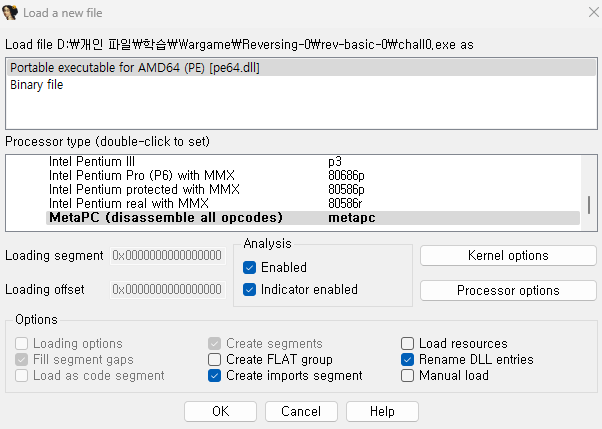Disable the Analysis Enabled checkbox

coord(250,268)
